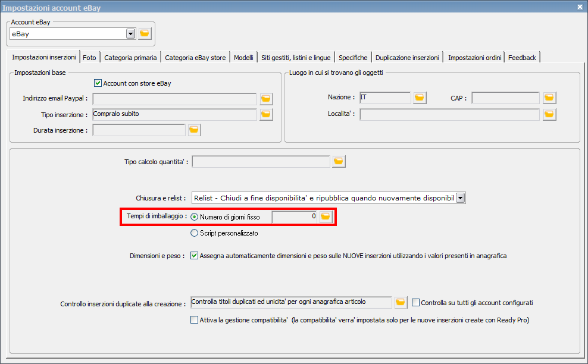This screenshot has height=364, width=588.
Task: Open Feedback tab
Action: pos(522,57)
